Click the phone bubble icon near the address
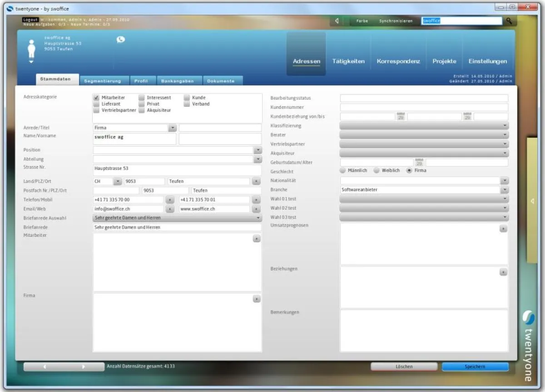545x392 pixels. pyautogui.click(x=121, y=40)
